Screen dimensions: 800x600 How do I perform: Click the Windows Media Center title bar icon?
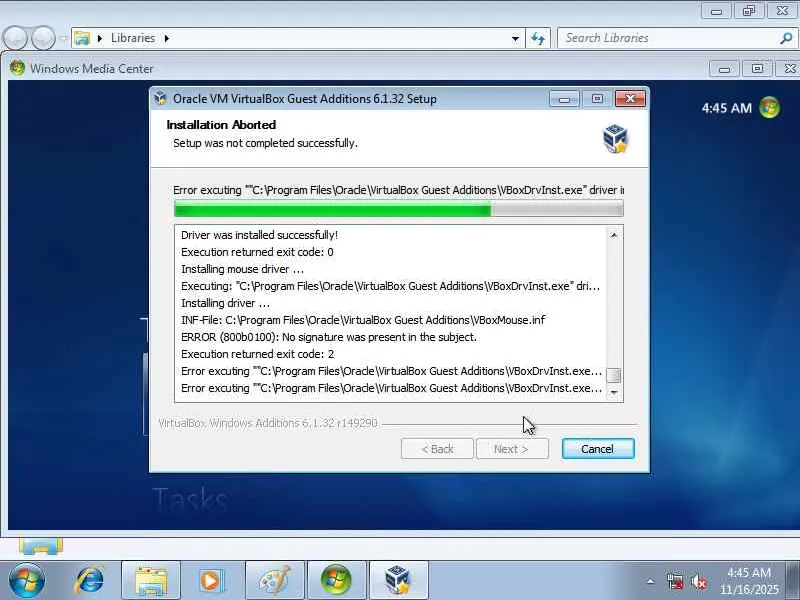click(x=17, y=68)
